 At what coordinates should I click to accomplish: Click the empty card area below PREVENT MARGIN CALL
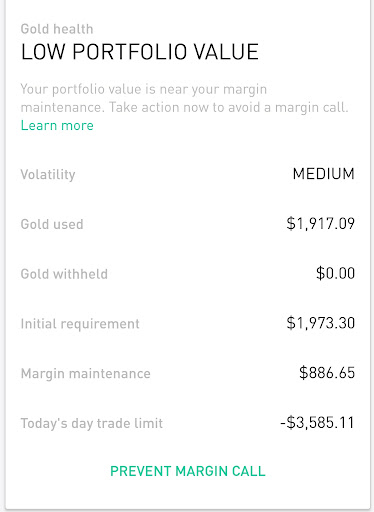188,495
